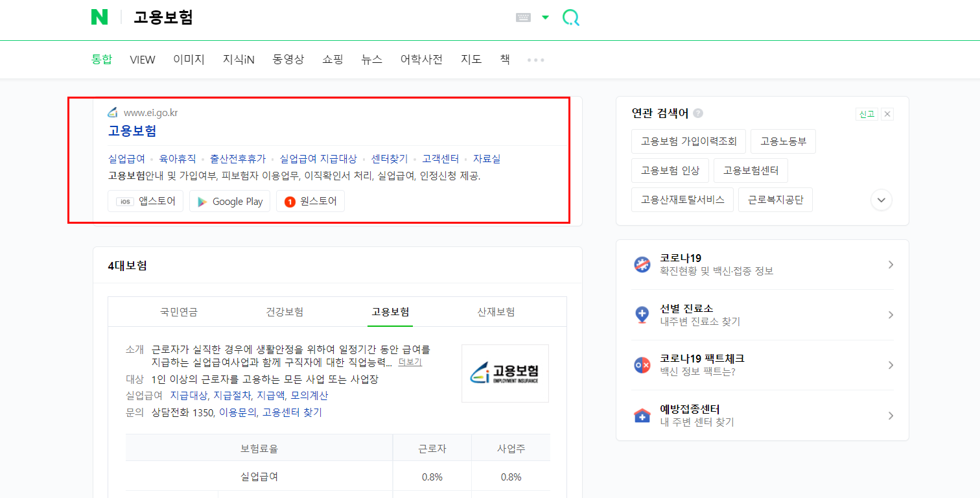The height and width of the screenshot is (498, 980).
Task: Click related search 고용보험 가입이력조회
Action: coord(688,141)
